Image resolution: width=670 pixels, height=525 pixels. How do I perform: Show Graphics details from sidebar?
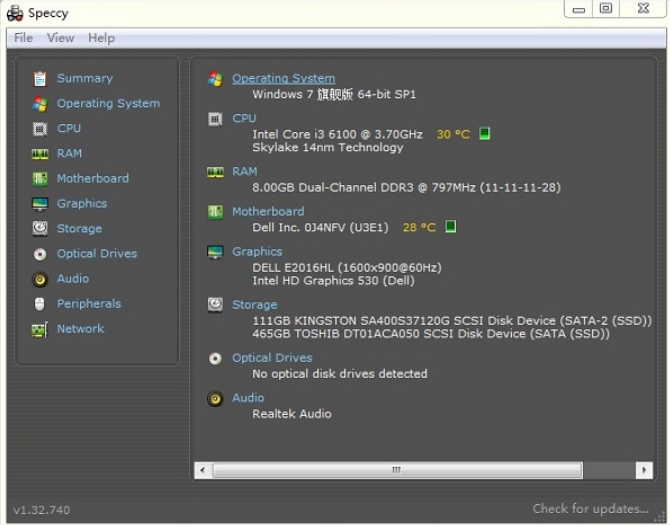click(x=82, y=204)
